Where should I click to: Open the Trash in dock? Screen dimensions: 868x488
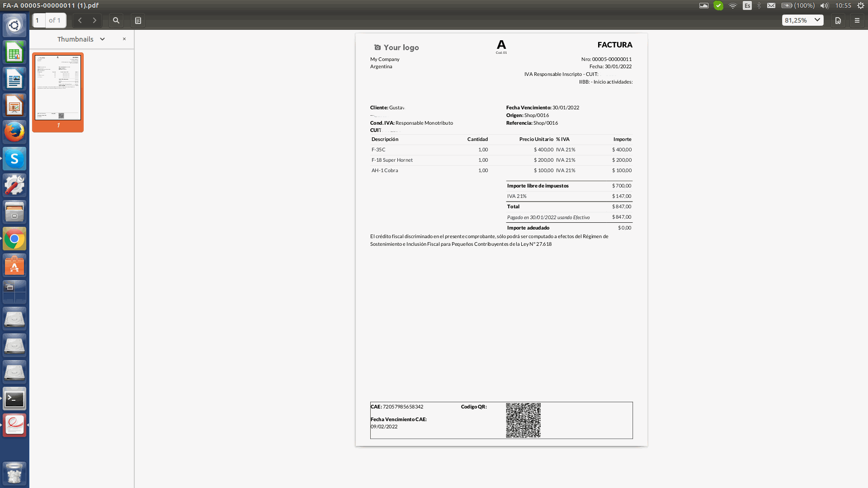click(x=14, y=473)
